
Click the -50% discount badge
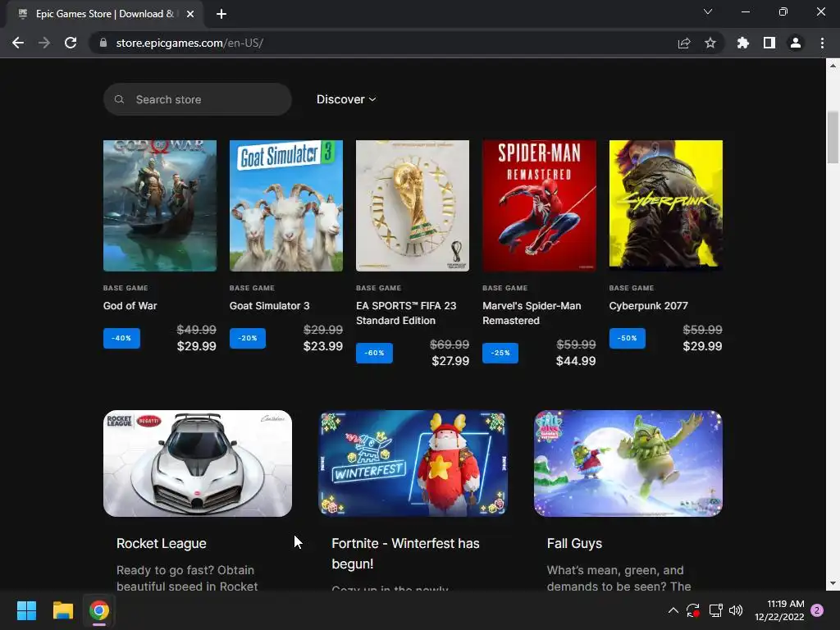[x=628, y=338]
